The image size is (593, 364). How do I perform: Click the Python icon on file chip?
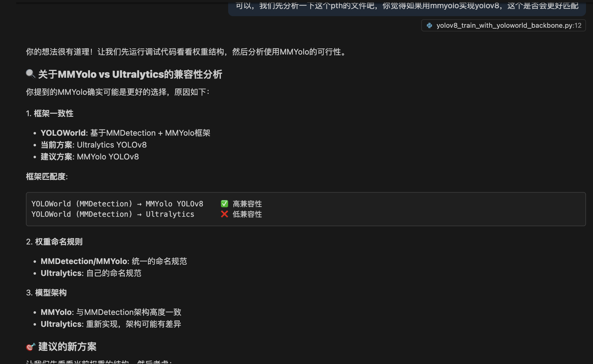coord(429,25)
